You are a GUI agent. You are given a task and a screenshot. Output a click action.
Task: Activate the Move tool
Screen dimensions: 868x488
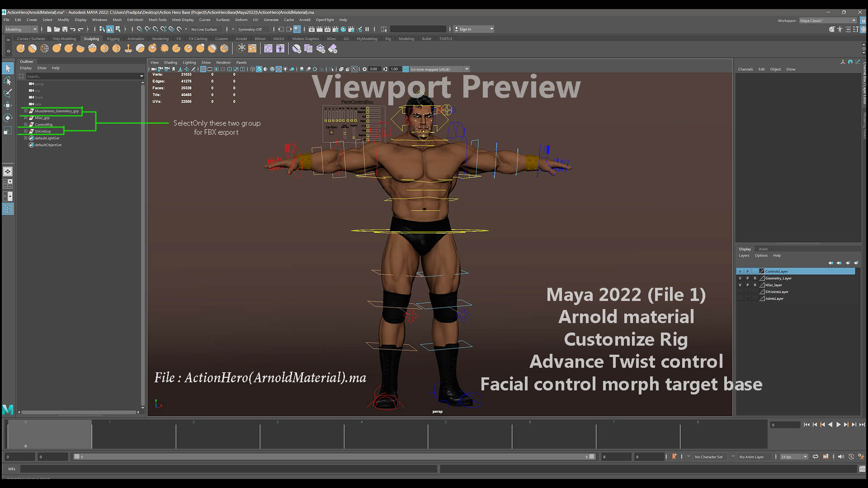[8, 105]
